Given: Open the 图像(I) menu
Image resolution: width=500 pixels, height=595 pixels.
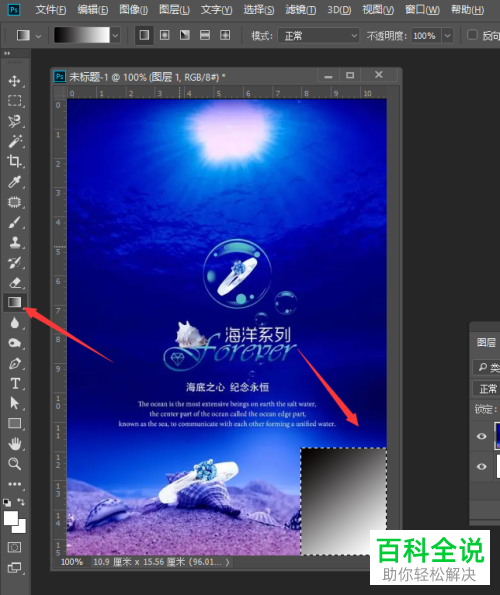Looking at the screenshot, I should pyautogui.click(x=134, y=9).
